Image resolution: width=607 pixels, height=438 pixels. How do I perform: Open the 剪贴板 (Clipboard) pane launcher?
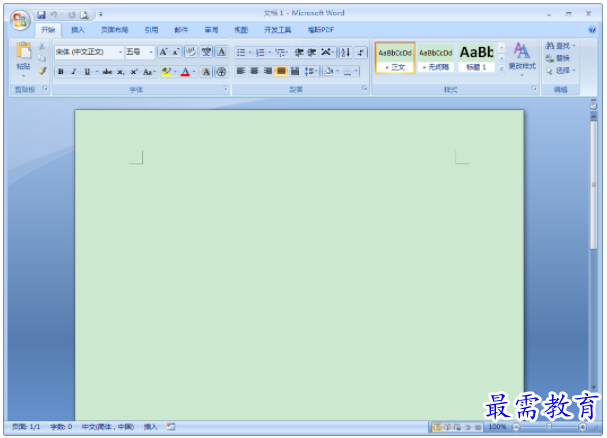tap(45, 89)
